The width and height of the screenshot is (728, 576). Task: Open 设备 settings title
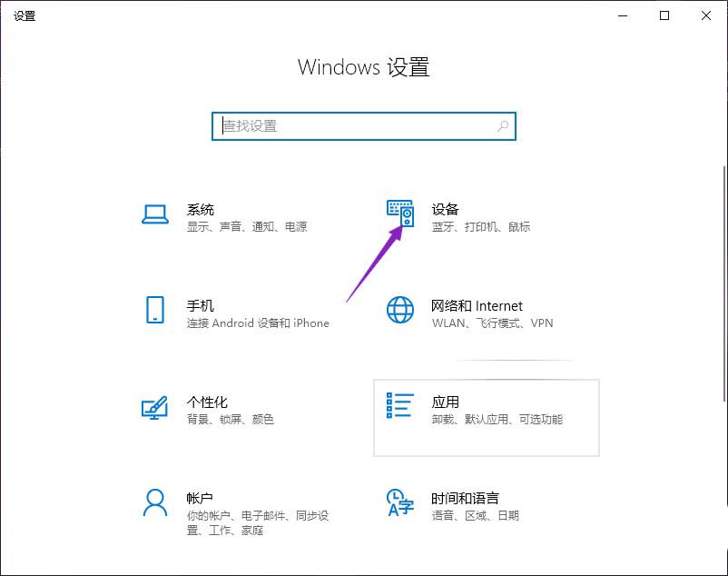click(x=446, y=210)
